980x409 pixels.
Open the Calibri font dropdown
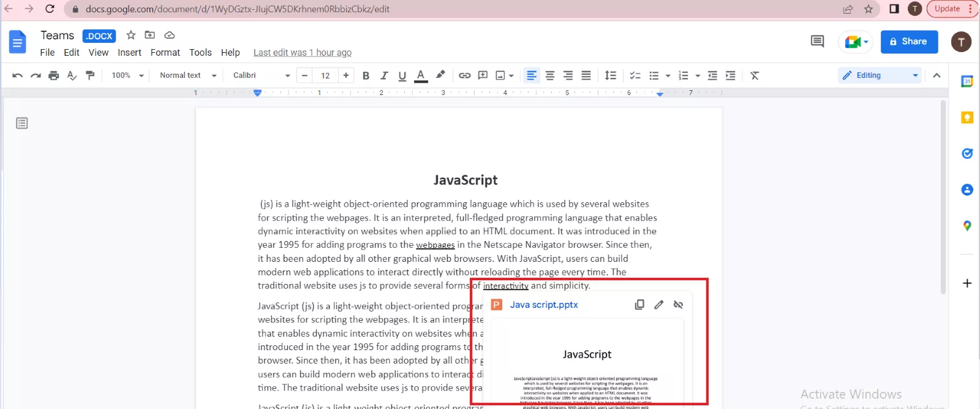click(262, 75)
